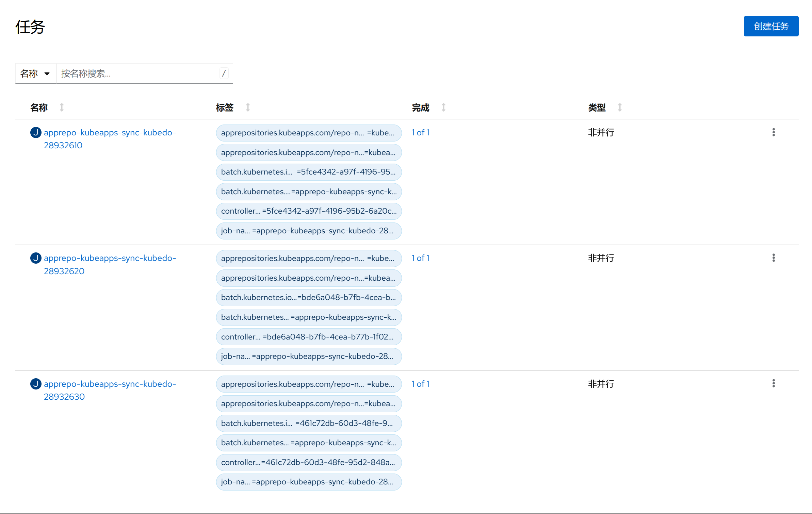Click 1 of 1 completions for job 28932620

[x=420, y=258]
